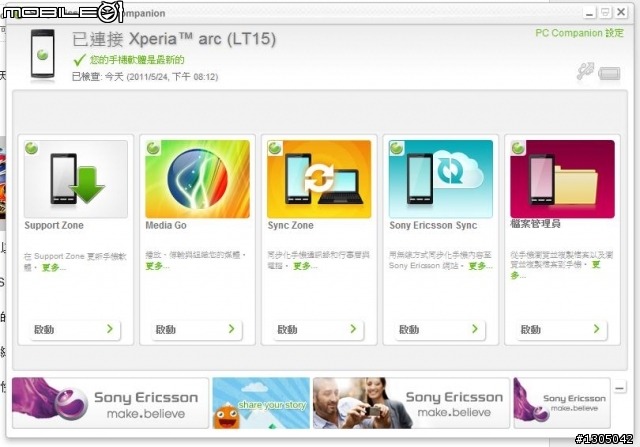This screenshot has height=447, width=640.
Task: Open the share your story banner
Action: click(261, 403)
